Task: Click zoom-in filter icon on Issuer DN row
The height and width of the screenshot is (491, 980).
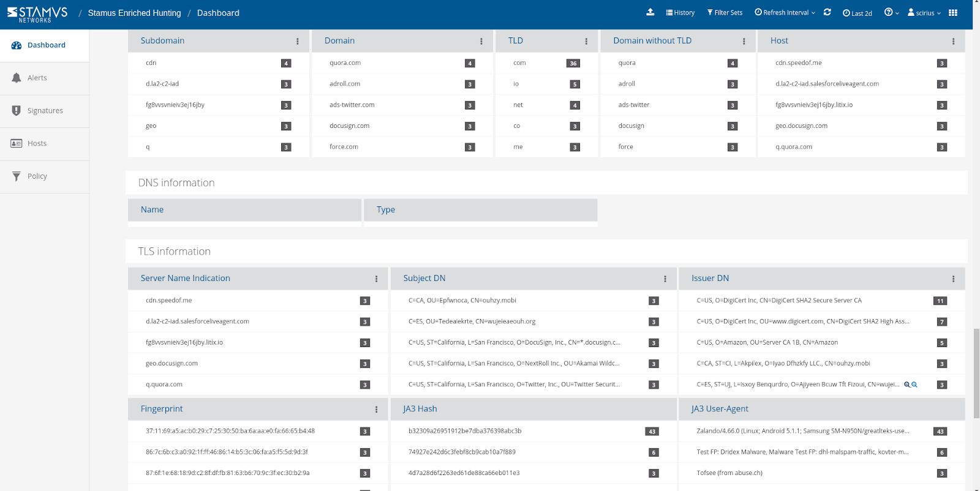Action: click(907, 384)
